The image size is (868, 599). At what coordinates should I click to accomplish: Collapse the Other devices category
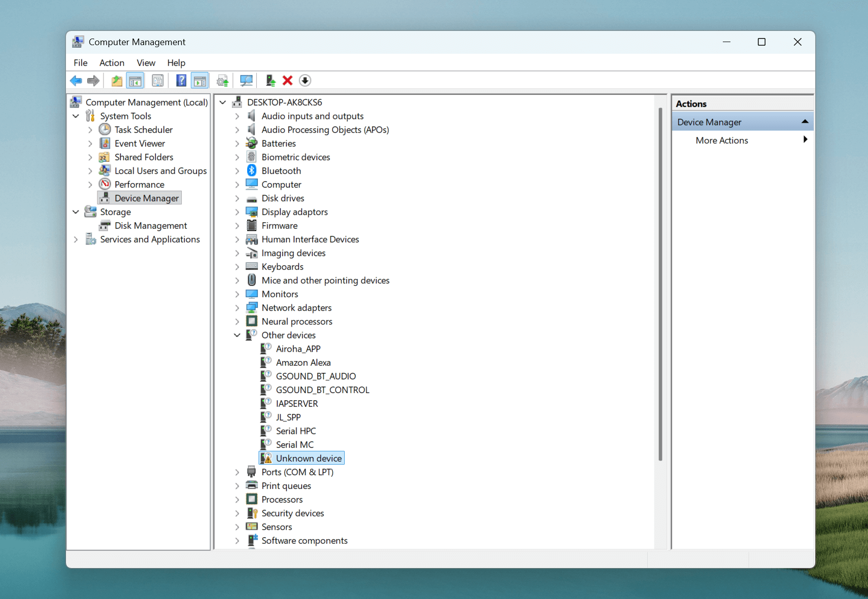tap(237, 335)
